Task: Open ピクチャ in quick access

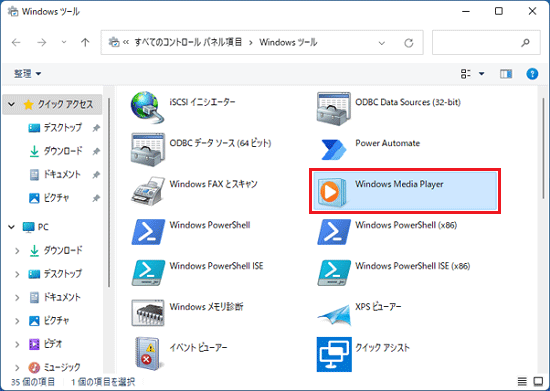Action: coord(49,198)
